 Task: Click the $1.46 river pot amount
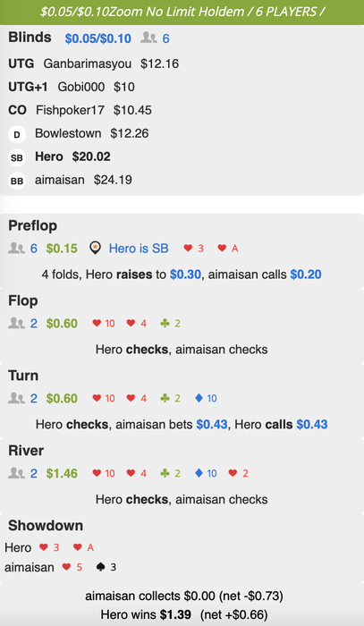coord(62,473)
